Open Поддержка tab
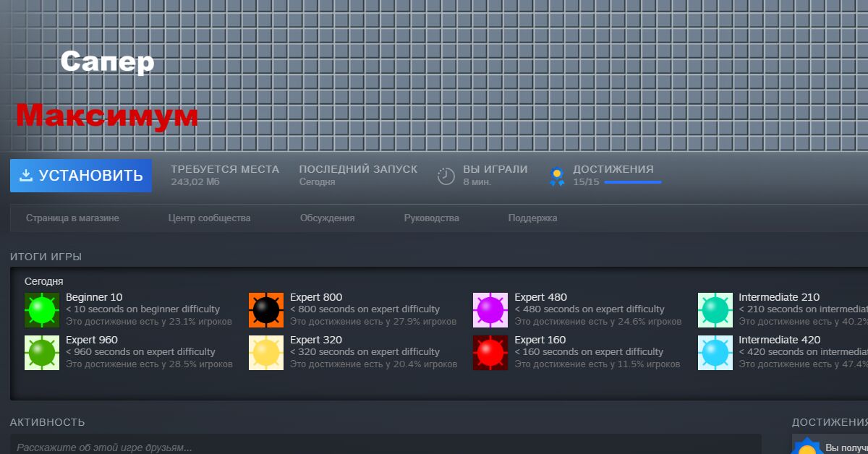Viewport: 868px width, 454px height. pyautogui.click(x=532, y=218)
